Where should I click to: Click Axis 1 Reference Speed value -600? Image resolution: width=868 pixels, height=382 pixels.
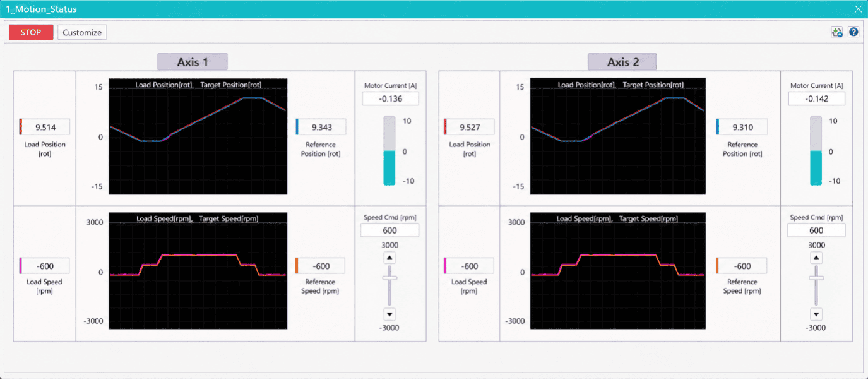click(321, 266)
